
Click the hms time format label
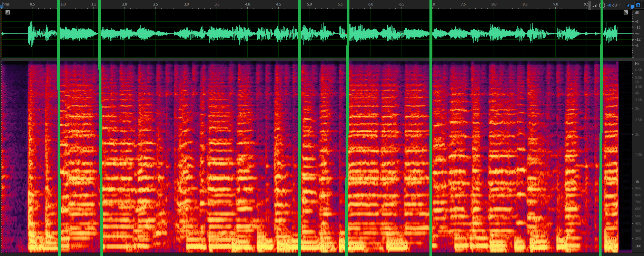[6, 4]
